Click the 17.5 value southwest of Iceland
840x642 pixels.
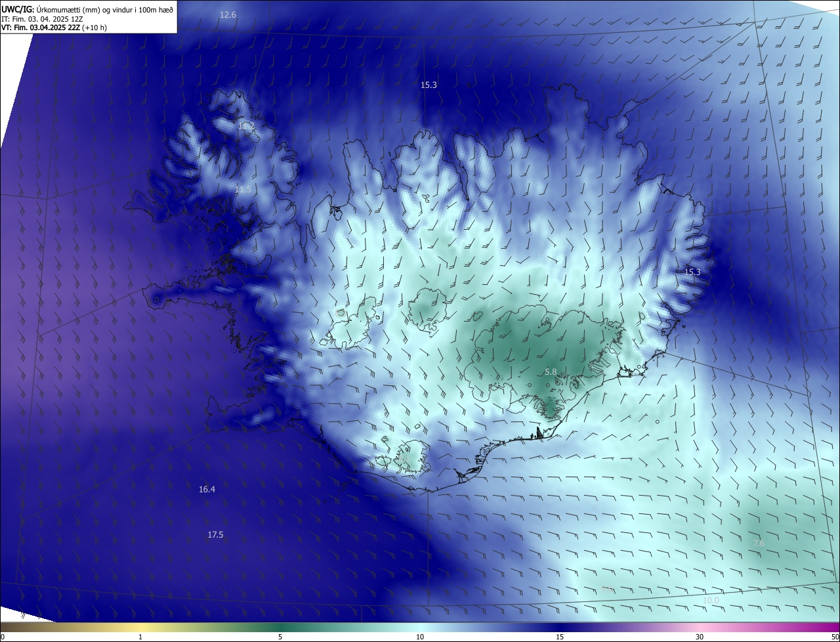[215, 535]
